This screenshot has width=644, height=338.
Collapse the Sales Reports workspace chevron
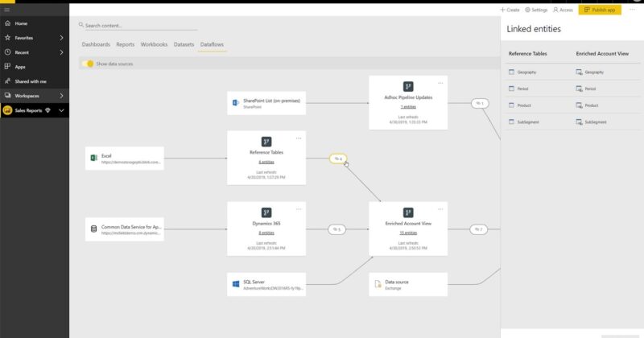pos(61,110)
